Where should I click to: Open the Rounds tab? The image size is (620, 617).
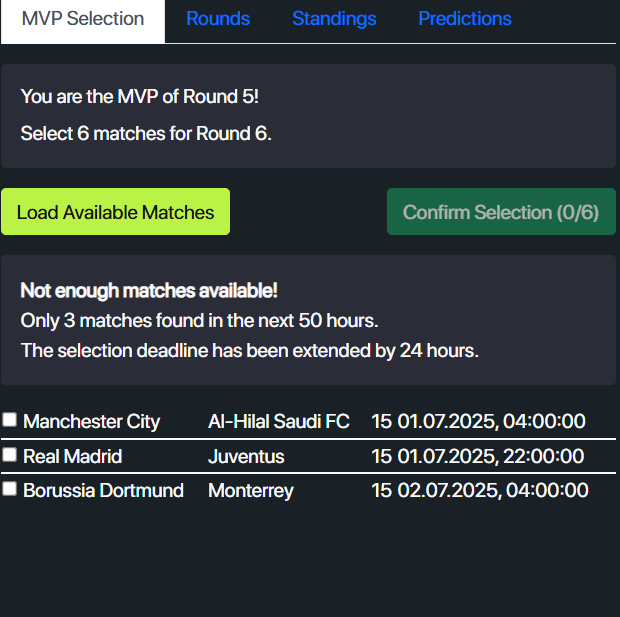(218, 19)
